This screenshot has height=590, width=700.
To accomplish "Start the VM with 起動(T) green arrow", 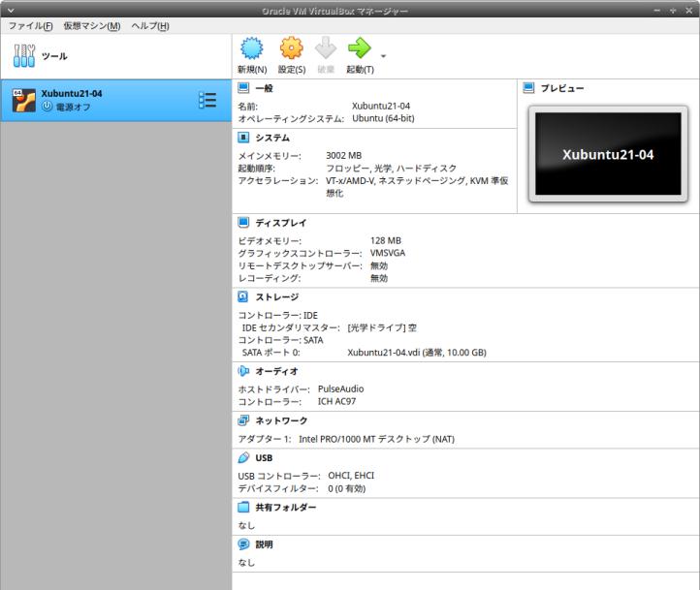I will coord(360,48).
